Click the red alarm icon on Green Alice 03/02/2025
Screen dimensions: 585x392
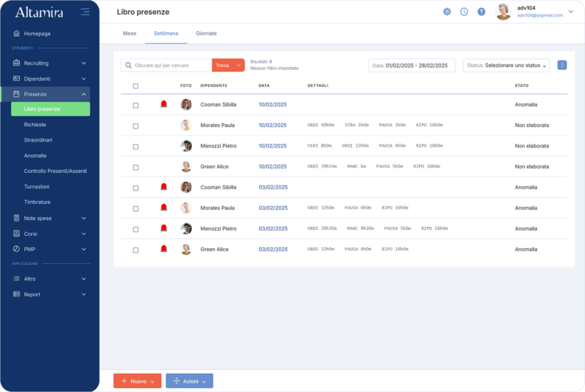163,249
